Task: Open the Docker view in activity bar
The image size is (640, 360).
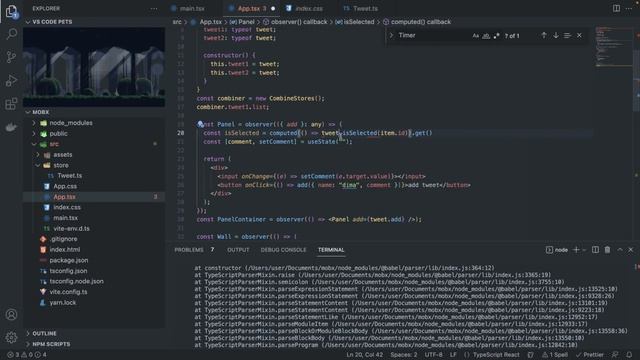Action: click(x=11, y=127)
